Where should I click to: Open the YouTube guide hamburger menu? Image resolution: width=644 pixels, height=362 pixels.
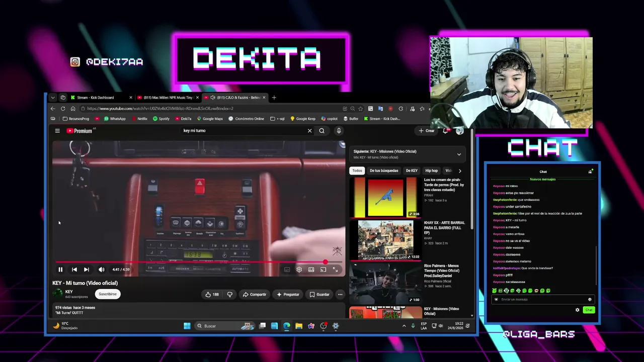pyautogui.click(x=57, y=131)
